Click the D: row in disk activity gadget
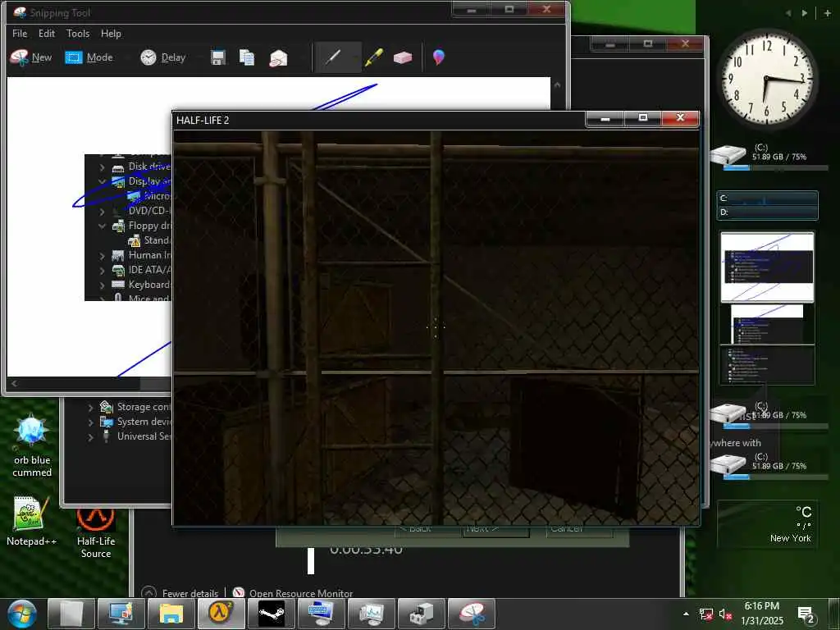Image resolution: width=840 pixels, height=630 pixels. pos(768,212)
